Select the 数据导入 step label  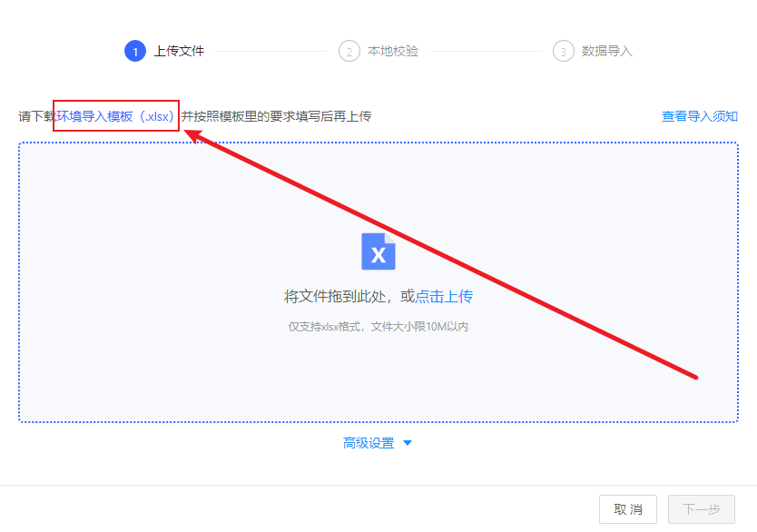tap(607, 51)
